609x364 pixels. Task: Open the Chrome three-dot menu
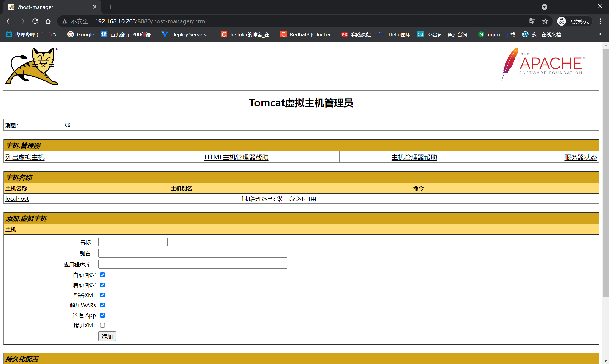[x=600, y=21]
